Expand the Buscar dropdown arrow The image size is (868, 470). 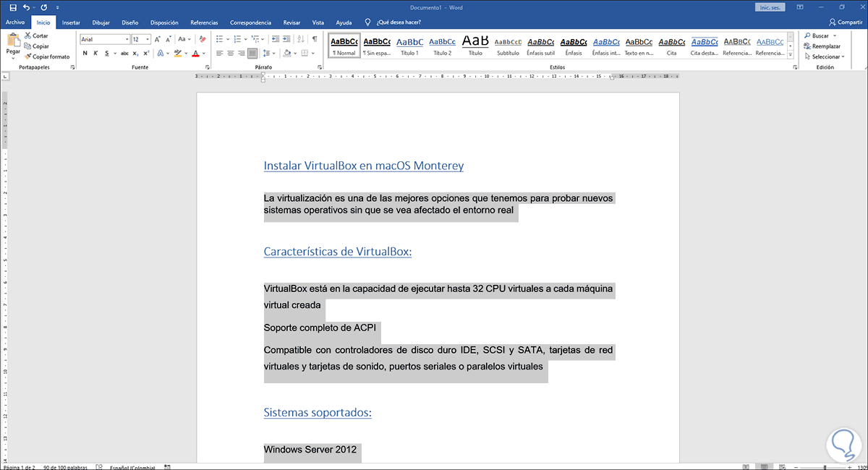click(835, 35)
